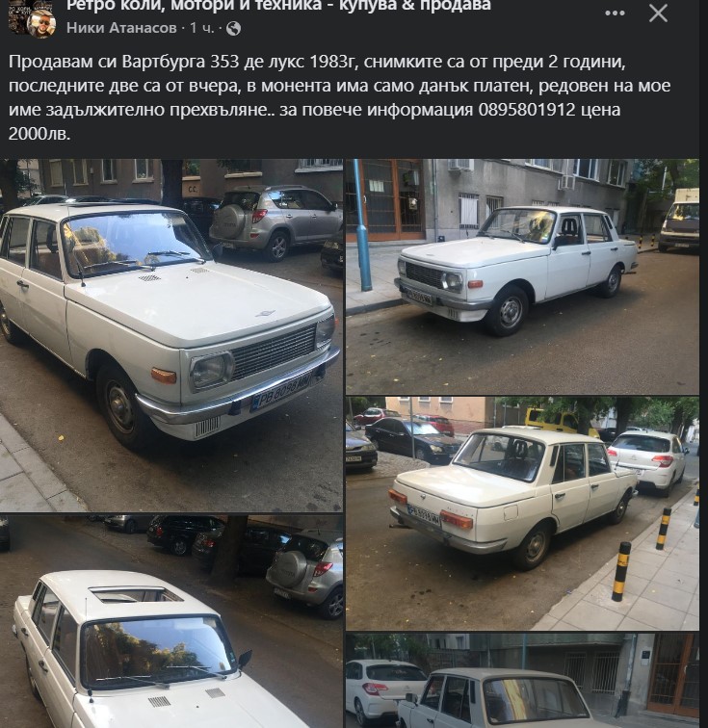This screenshot has height=728, width=708.
Task: Open the group name link in the header
Action: pos(278,6)
